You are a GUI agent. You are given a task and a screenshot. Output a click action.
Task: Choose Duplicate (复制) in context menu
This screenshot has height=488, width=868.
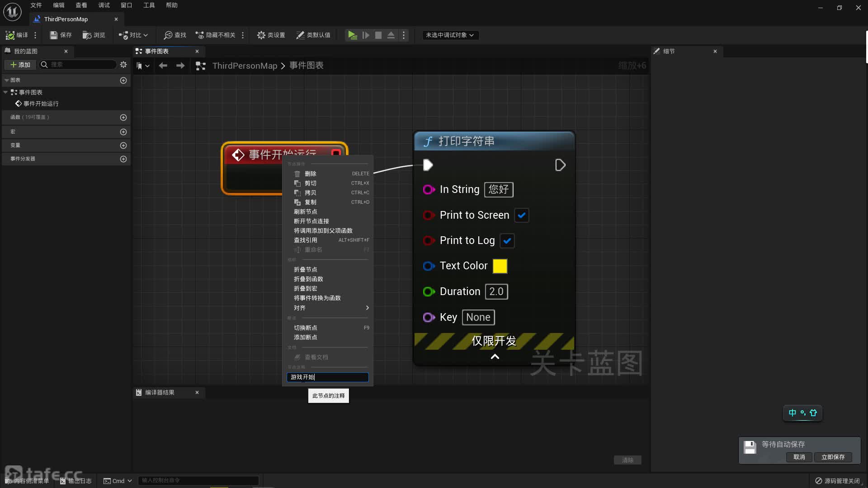(x=328, y=202)
